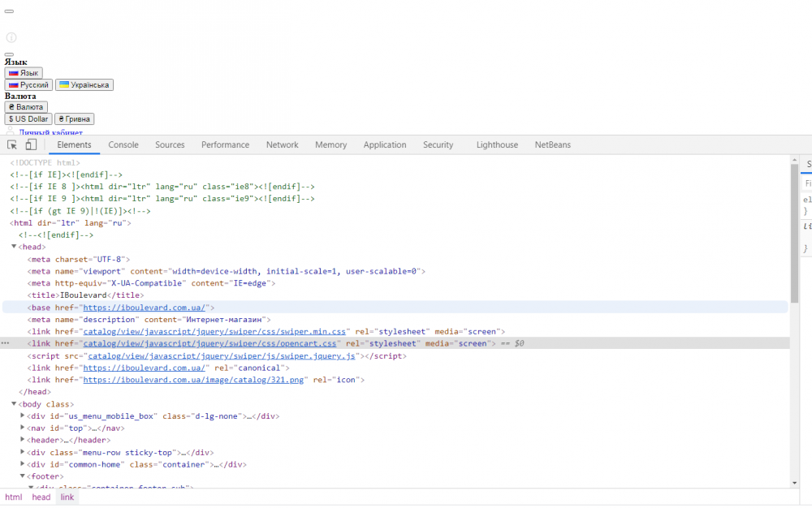
Task: Open the Network tab
Action: (283, 144)
